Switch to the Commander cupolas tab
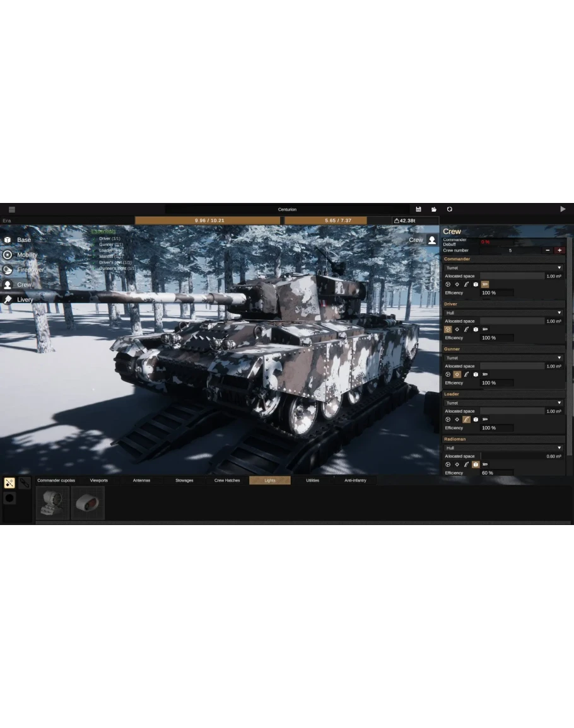Viewport: 574px width, 728px height. pos(56,480)
